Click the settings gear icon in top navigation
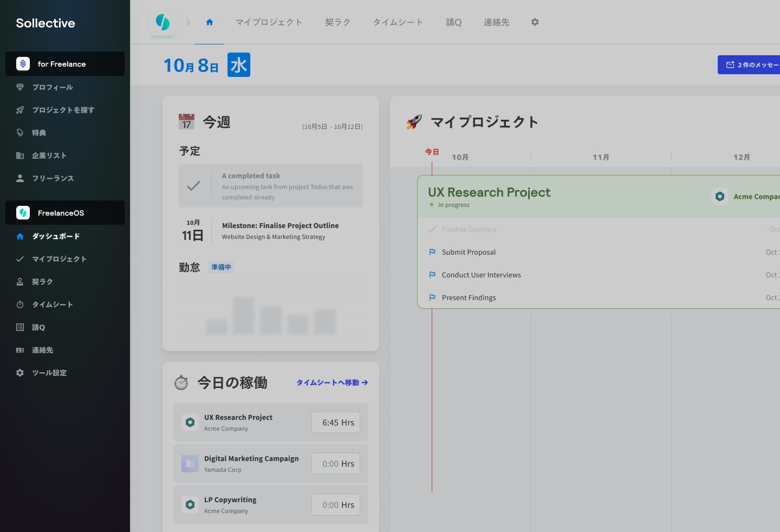This screenshot has width=780, height=532. click(x=535, y=22)
